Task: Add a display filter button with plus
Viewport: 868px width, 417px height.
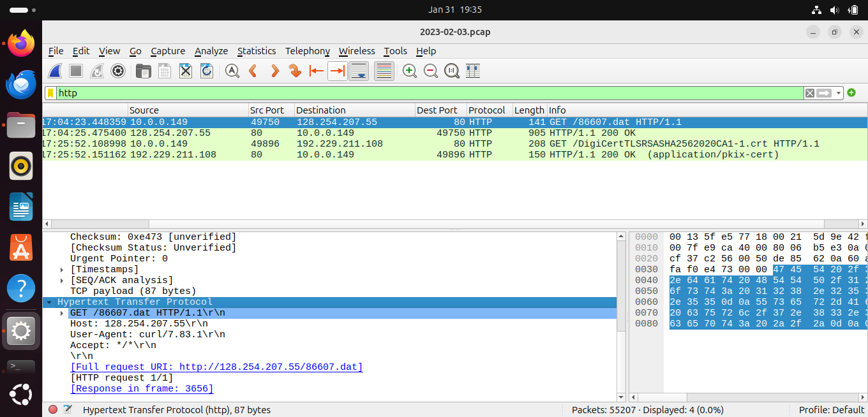Action: pyautogui.click(x=851, y=93)
